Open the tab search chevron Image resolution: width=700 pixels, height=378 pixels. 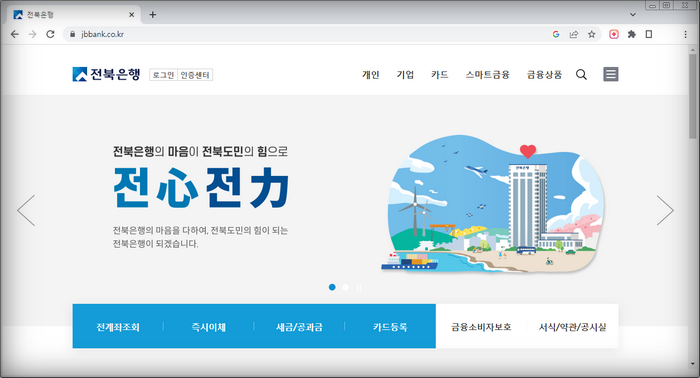pos(633,15)
